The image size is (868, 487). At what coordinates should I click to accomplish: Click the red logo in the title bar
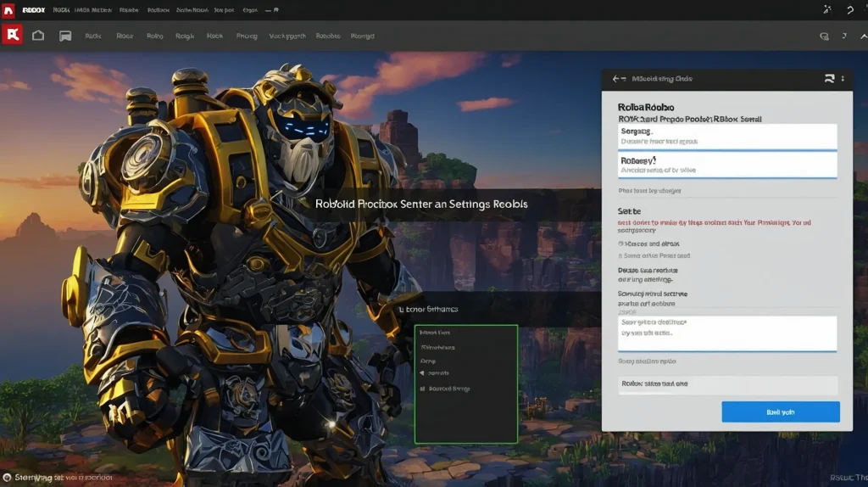(x=8, y=10)
